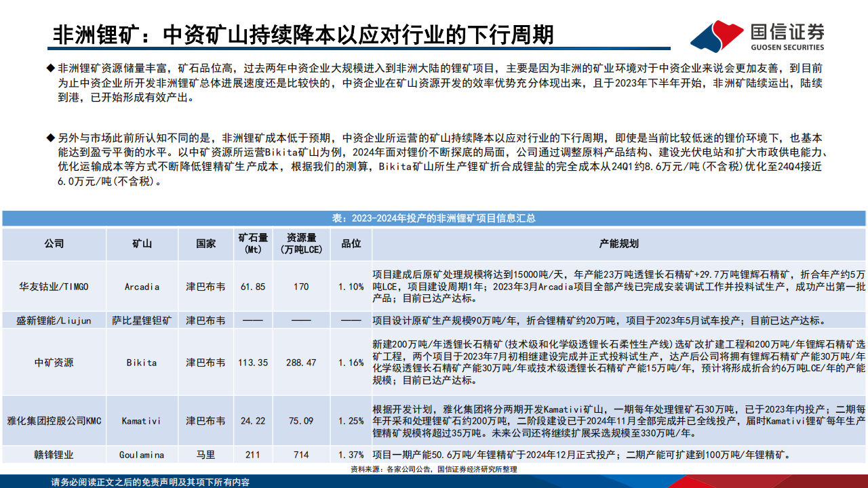Click 津巴布韦 in the Bikita row

click(205, 363)
